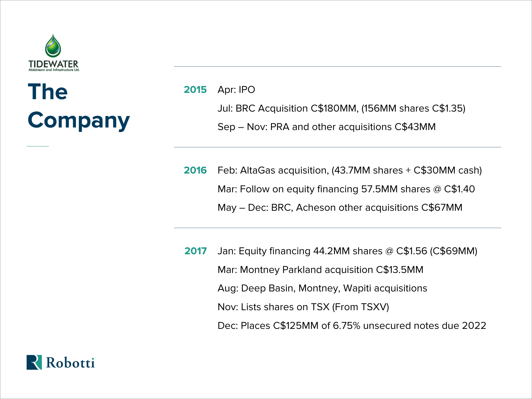Select the Dec 6.75% unsecured notes line

point(352,326)
